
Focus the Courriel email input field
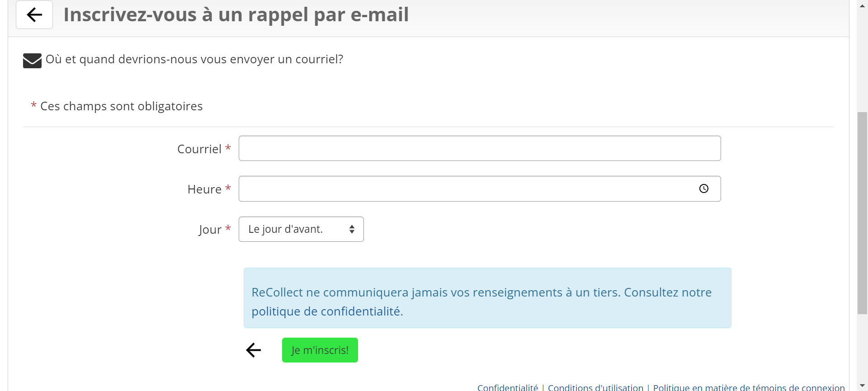479,148
